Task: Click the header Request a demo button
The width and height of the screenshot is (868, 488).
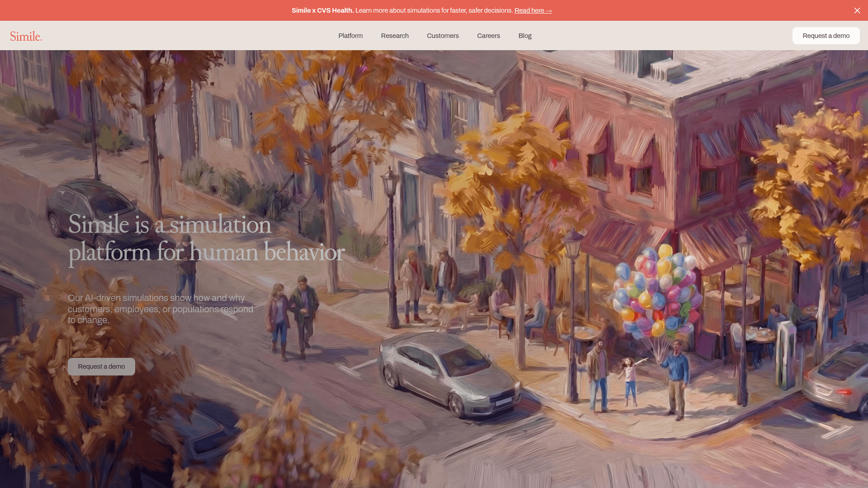Action: (x=826, y=36)
